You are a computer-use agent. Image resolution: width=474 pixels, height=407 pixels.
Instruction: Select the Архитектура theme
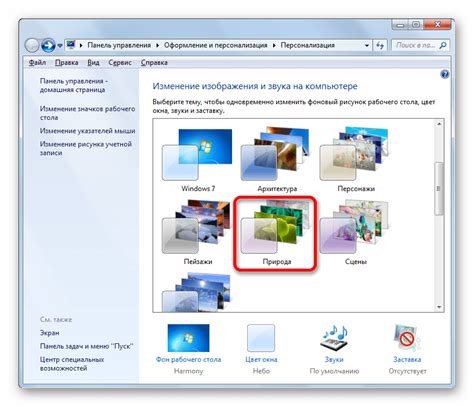point(276,160)
